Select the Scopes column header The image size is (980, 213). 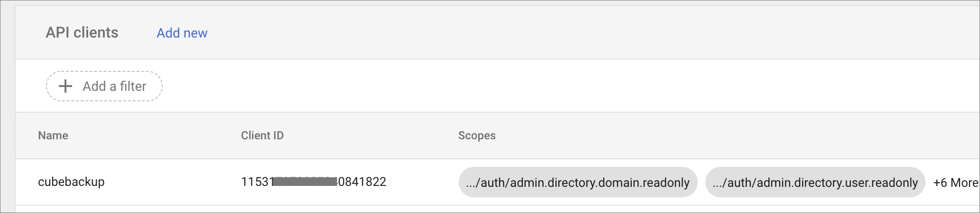pos(476,136)
